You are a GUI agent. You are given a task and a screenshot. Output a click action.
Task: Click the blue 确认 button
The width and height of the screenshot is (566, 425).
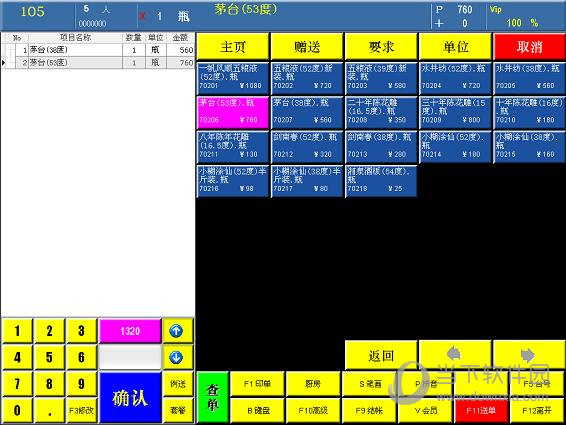pyautogui.click(x=130, y=397)
